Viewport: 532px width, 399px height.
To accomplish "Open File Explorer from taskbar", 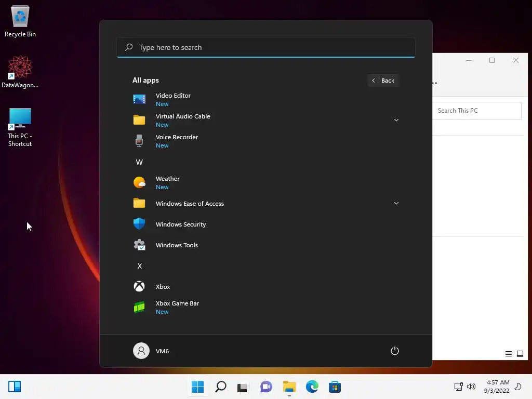I will 289,387.
